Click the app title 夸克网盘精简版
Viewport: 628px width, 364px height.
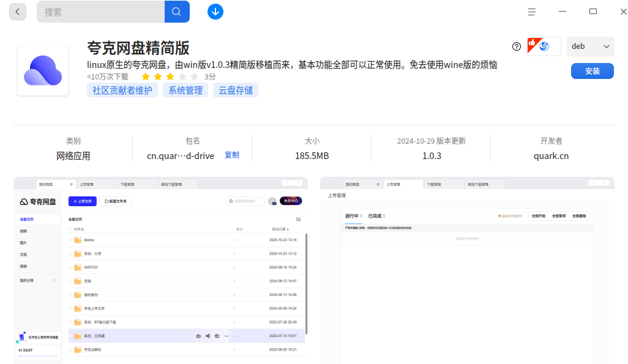point(138,48)
